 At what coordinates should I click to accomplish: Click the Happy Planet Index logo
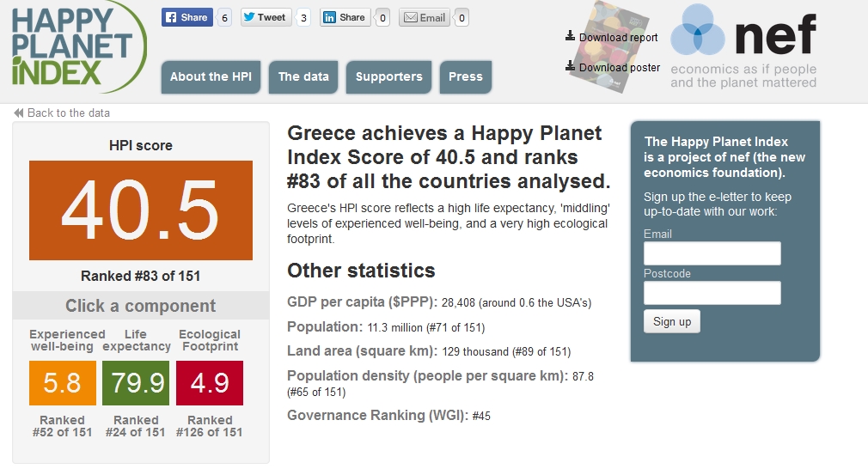click(78, 46)
